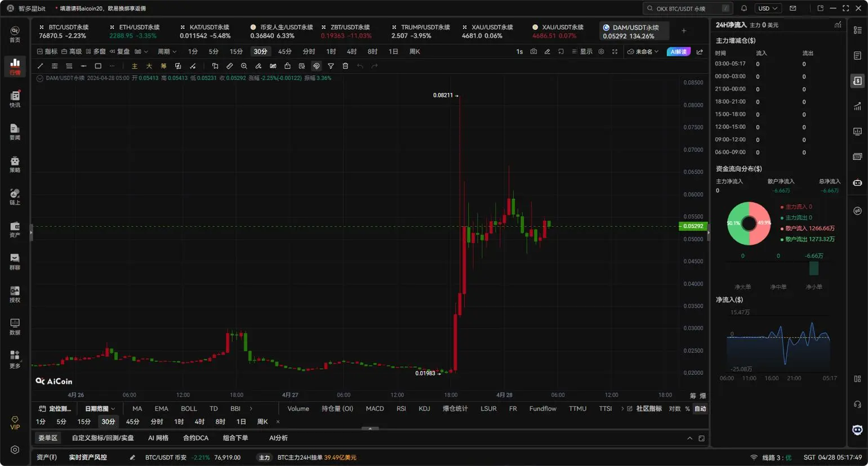This screenshot has width=868, height=466.
Task: Open the mail envelope icon
Action: [793, 8]
